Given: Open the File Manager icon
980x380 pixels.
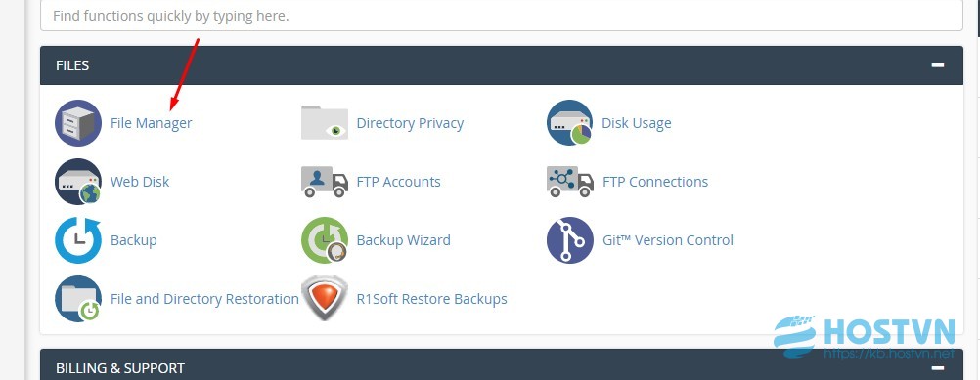Looking at the screenshot, I should click(78, 123).
